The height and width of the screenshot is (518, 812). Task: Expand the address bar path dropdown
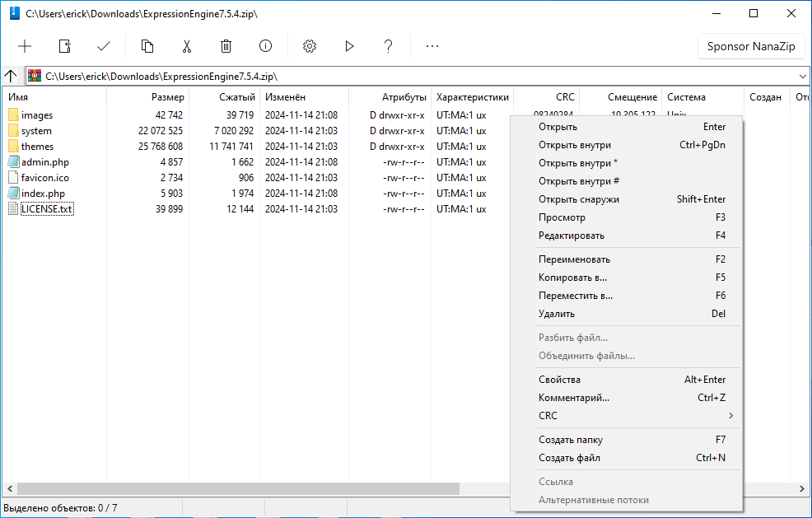point(803,76)
